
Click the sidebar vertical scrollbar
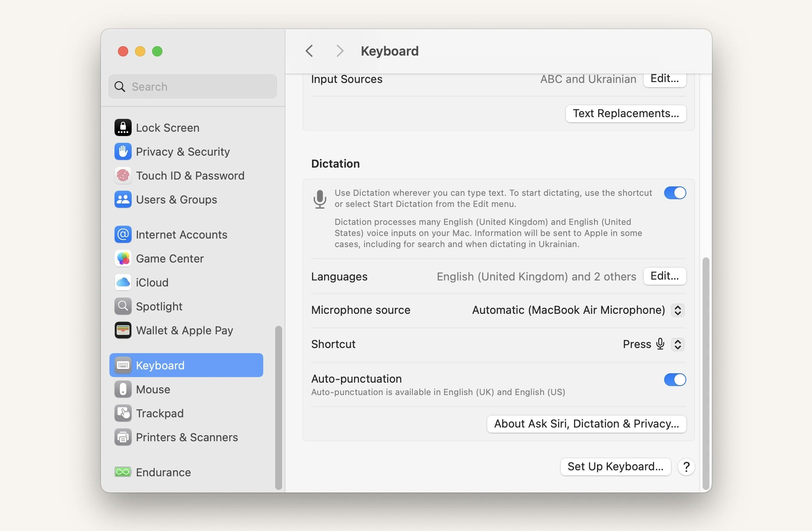pos(279,407)
